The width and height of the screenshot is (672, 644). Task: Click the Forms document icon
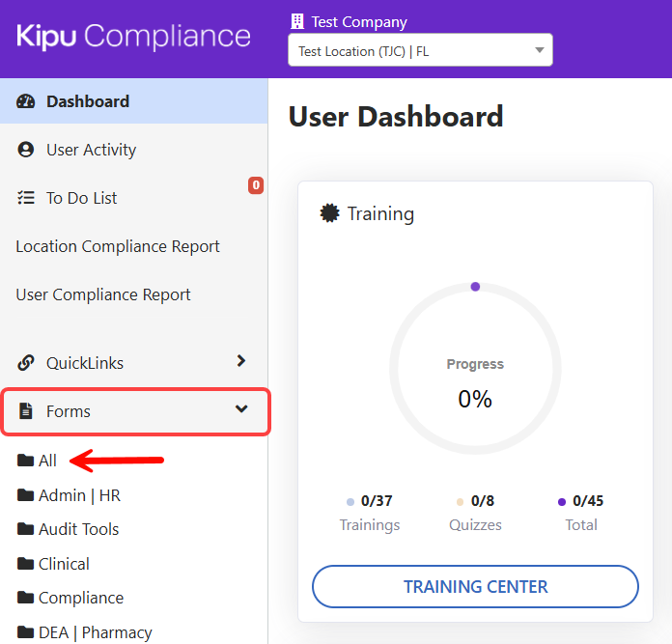click(x=26, y=411)
